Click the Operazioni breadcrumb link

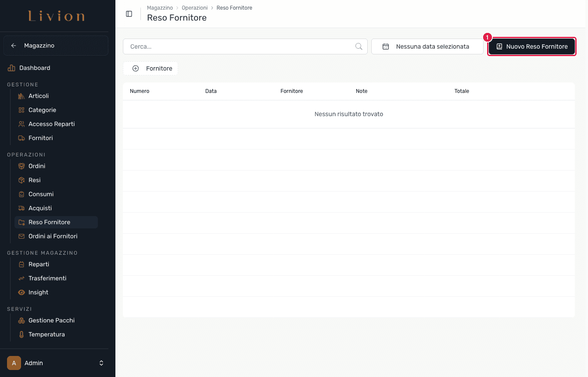click(194, 8)
